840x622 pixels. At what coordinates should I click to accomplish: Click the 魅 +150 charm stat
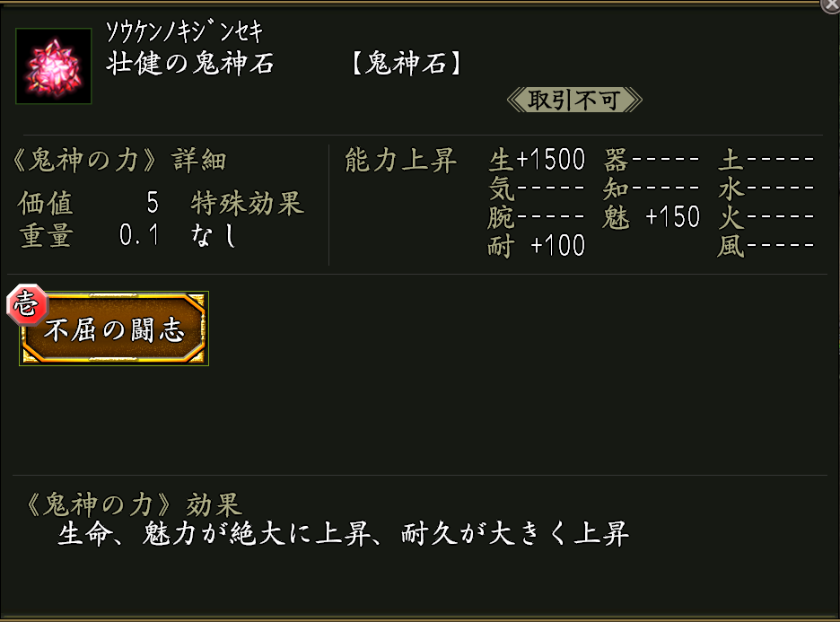coord(652,217)
